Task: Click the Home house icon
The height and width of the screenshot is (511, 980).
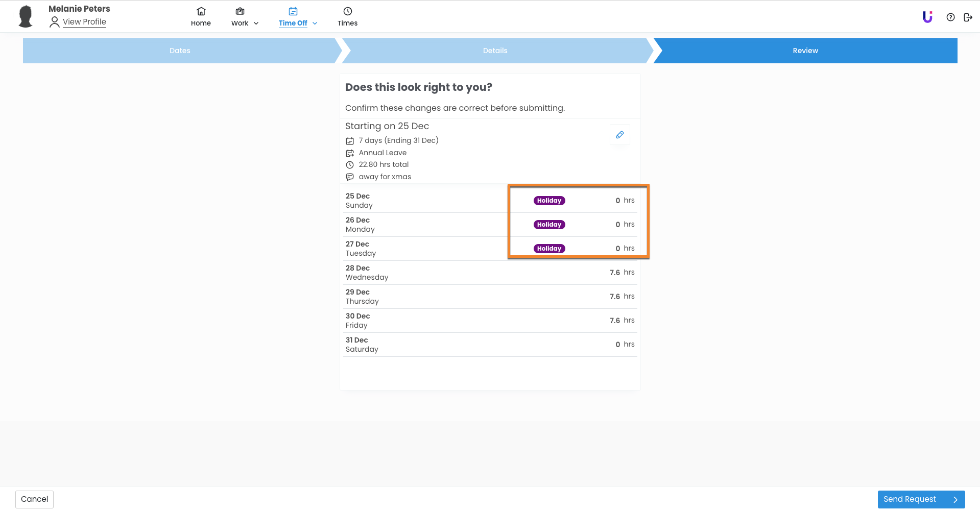Action: [201, 11]
